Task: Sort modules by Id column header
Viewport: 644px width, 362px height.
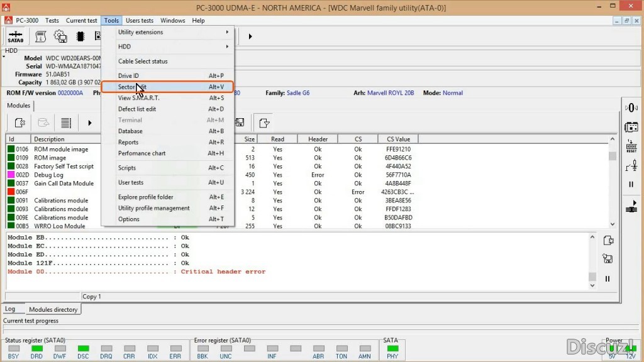Action: (18, 139)
